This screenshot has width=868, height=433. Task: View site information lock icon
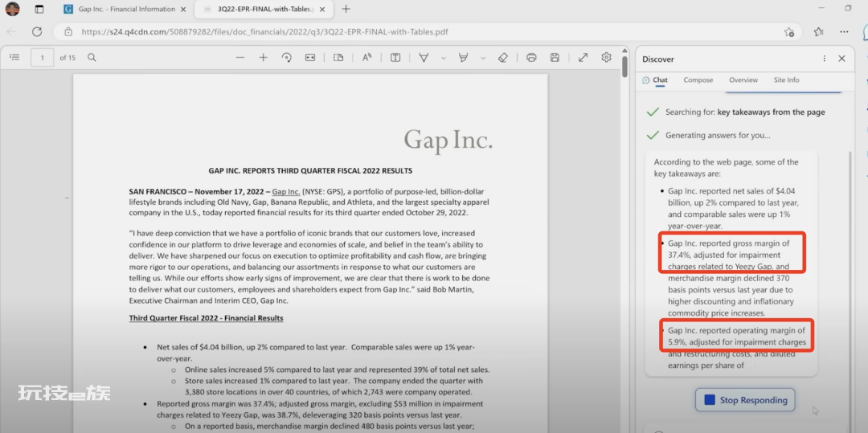point(68,32)
